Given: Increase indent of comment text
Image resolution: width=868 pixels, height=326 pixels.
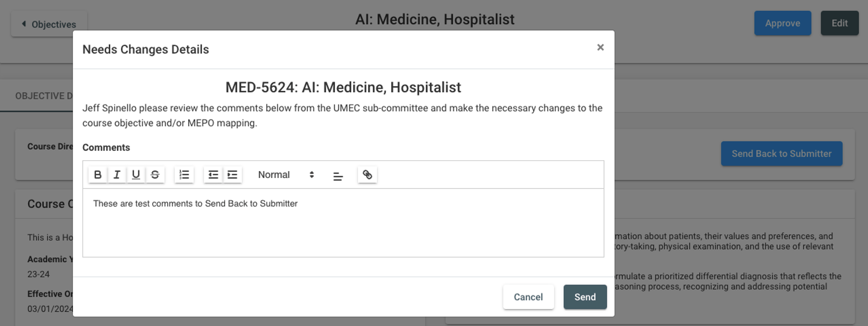Looking at the screenshot, I should pyautogui.click(x=232, y=175).
